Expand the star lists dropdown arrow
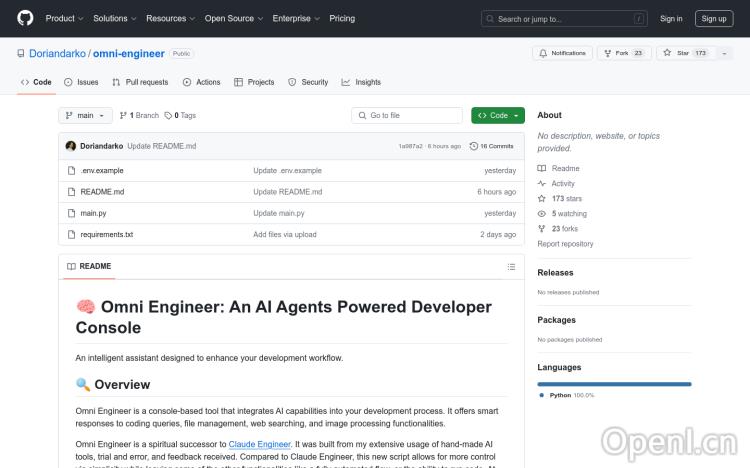Image resolution: width=750 pixels, height=468 pixels. (724, 53)
